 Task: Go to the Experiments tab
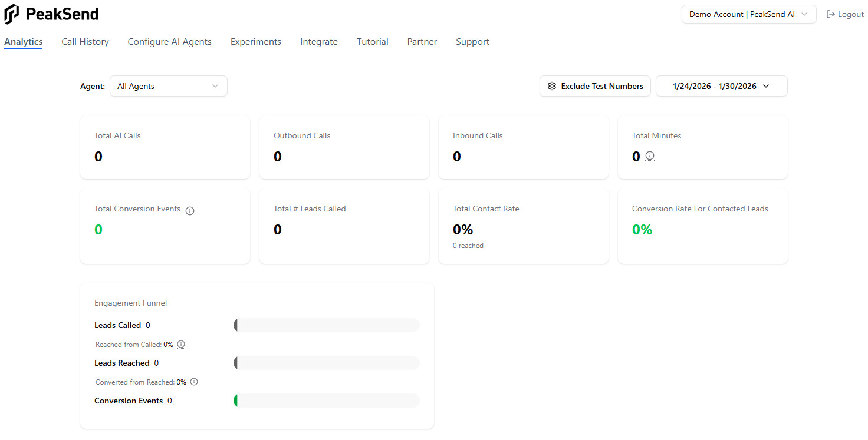point(255,42)
